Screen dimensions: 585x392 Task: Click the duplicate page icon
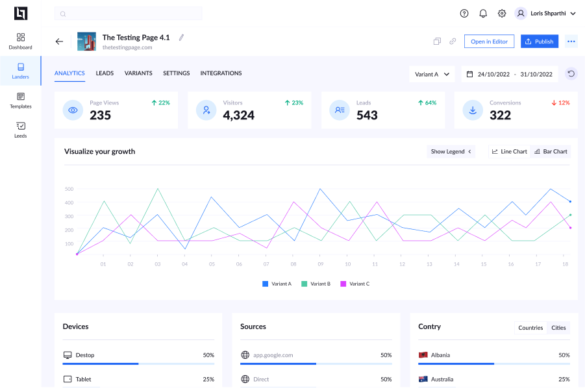click(437, 41)
